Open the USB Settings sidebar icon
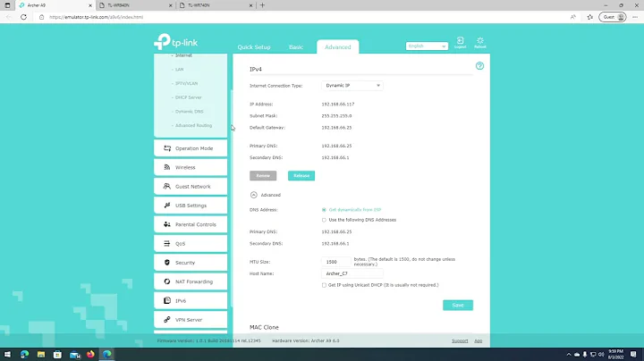The width and height of the screenshot is (644, 361). point(166,206)
